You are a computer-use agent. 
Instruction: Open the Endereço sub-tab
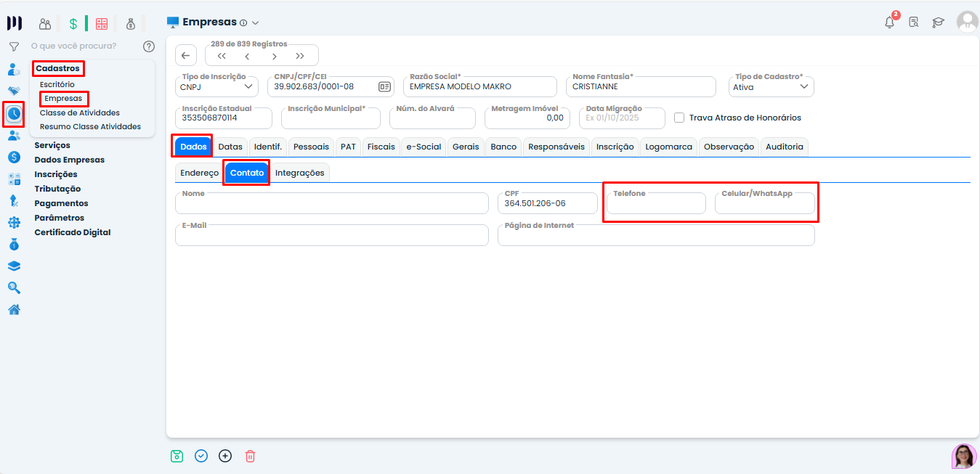[199, 173]
